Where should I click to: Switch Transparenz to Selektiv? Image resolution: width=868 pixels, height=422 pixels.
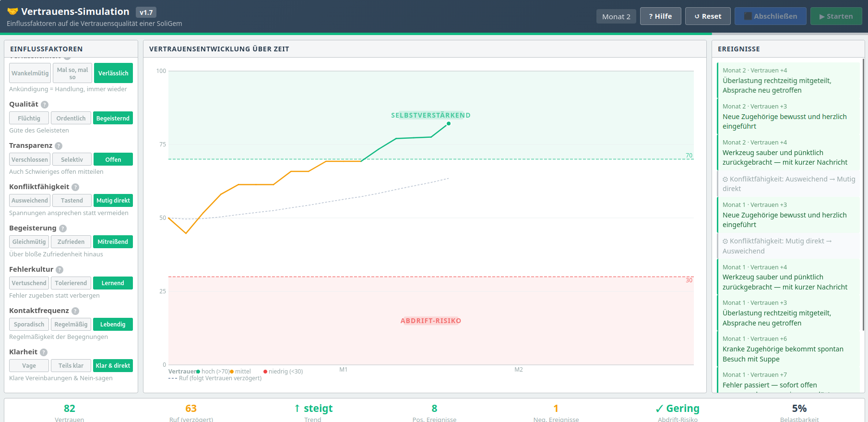tap(71, 160)
